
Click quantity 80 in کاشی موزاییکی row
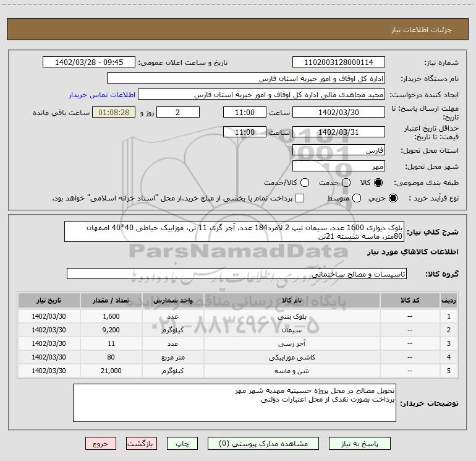(111, 358)
